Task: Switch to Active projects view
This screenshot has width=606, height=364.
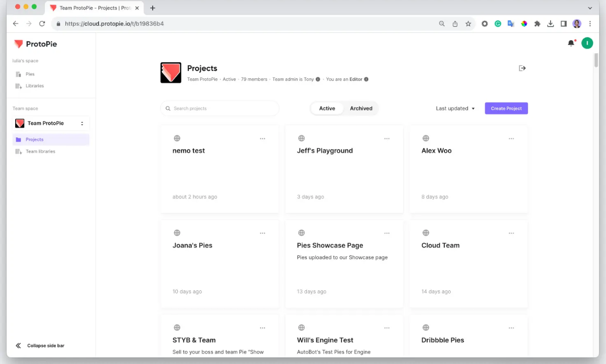Action: pos(327,109)
